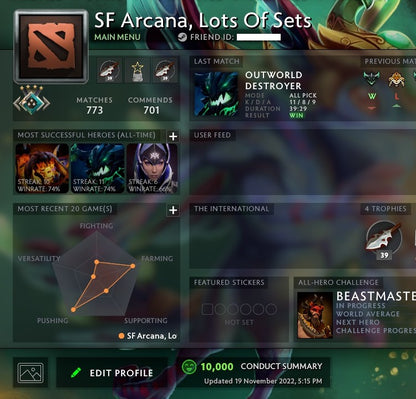Screen dimensions: 416x399
Task: Click the first Previous Matches hero icon
Action: [371, 79]
